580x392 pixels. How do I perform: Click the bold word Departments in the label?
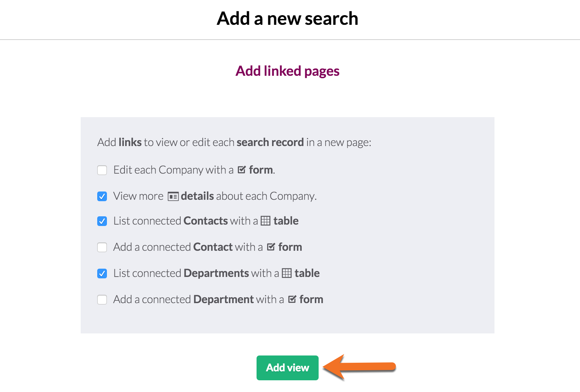(216, 273)
